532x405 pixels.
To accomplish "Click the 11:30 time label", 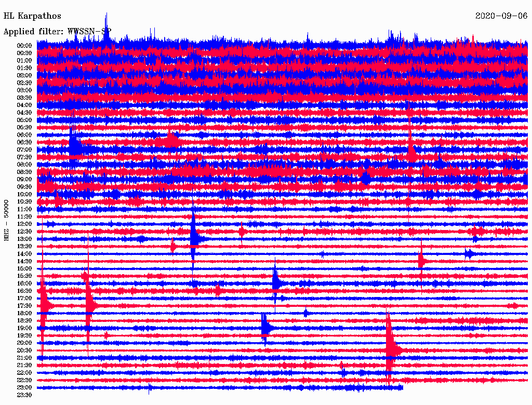I will tap(24, 217).
